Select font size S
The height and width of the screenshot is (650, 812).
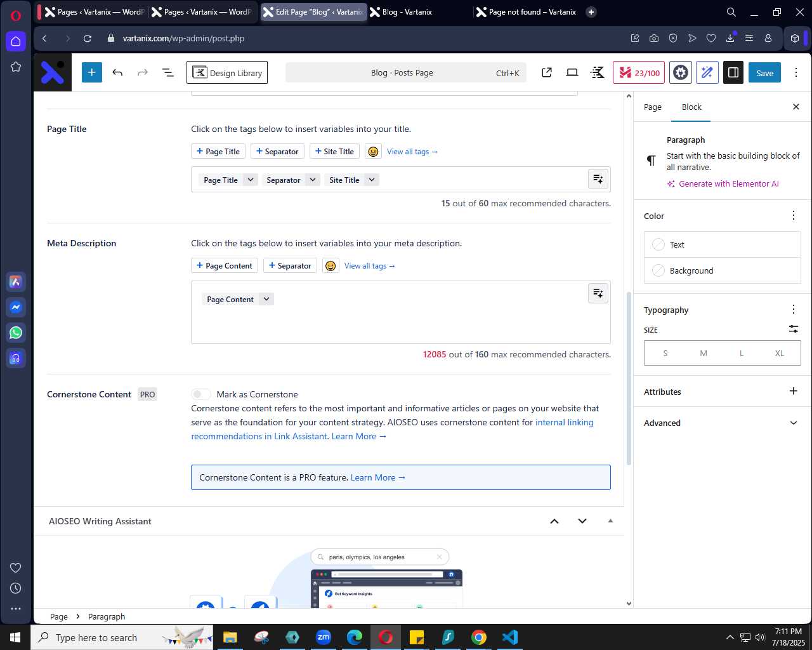coord(665,353)
